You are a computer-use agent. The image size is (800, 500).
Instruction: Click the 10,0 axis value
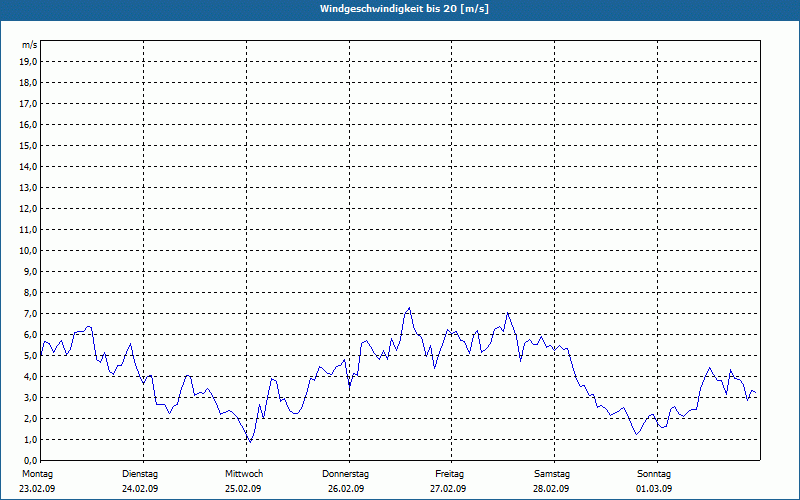click(x=28, y=251)
